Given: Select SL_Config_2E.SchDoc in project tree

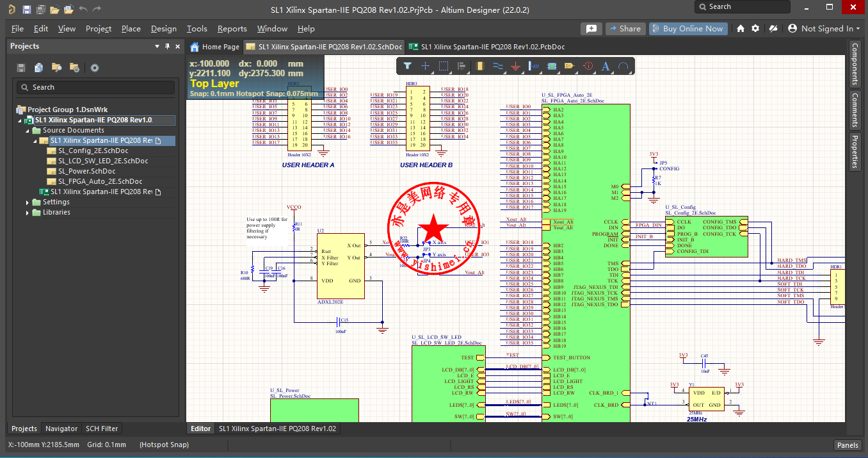Looking at the screenshot, I should coord(93,151).
